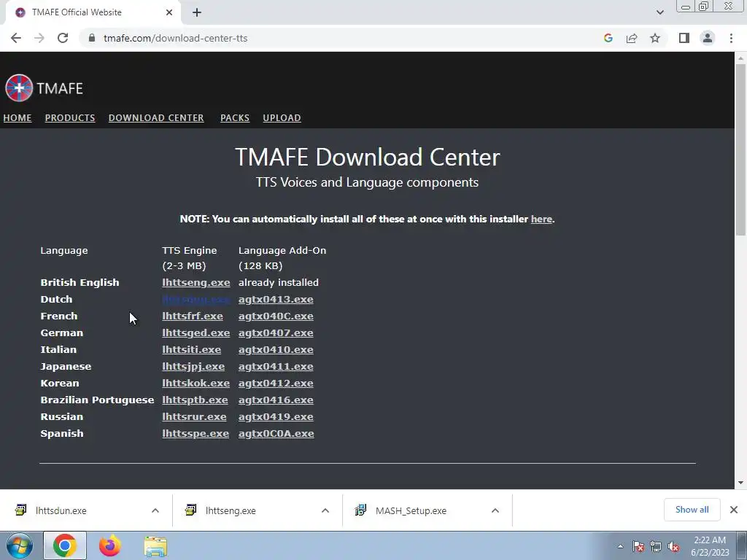Screen dimensions: 747x560
Task: Expand options chevron for MASH_Setup.exe
Action: click(x=495, y=510)
